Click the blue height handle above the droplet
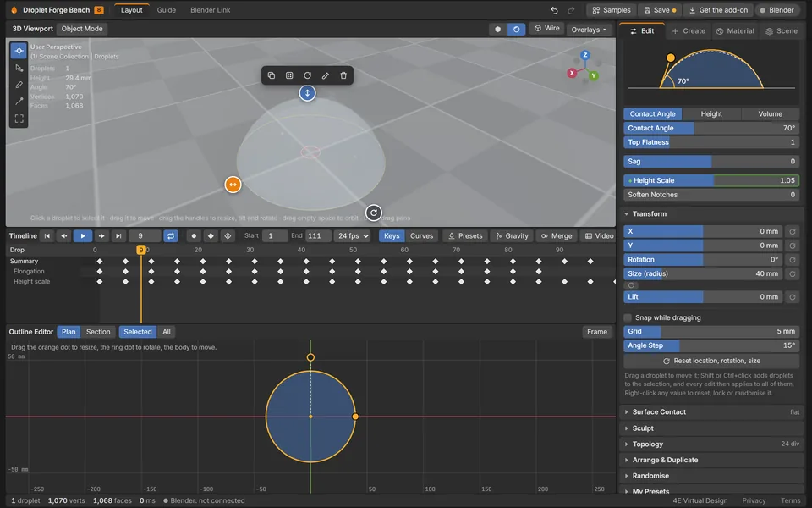The image size is (812, 508). point(308,93)
